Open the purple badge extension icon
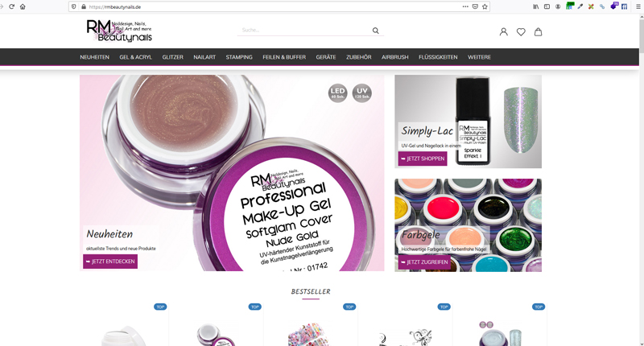 (x=614, y=6)
